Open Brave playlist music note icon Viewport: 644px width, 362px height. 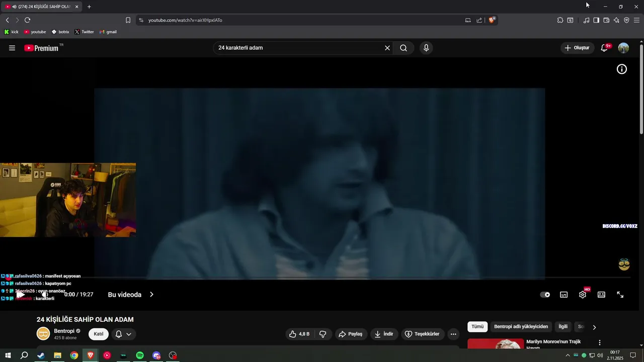(586, 20)
